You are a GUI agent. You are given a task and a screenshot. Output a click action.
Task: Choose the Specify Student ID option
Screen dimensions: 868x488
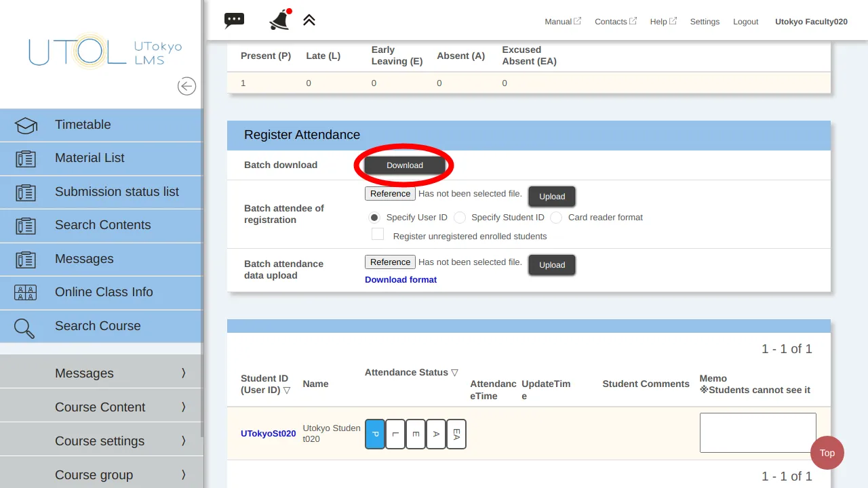tap(460, 218)
